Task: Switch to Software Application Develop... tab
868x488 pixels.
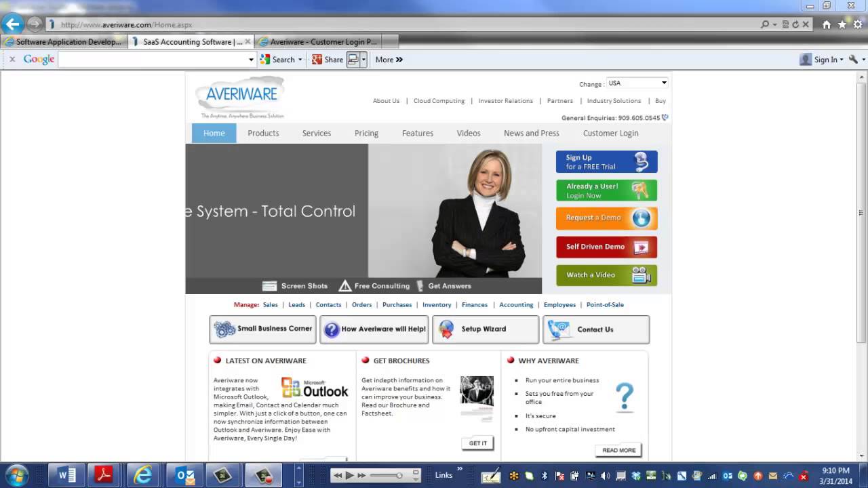Action: tap(64, 42)
